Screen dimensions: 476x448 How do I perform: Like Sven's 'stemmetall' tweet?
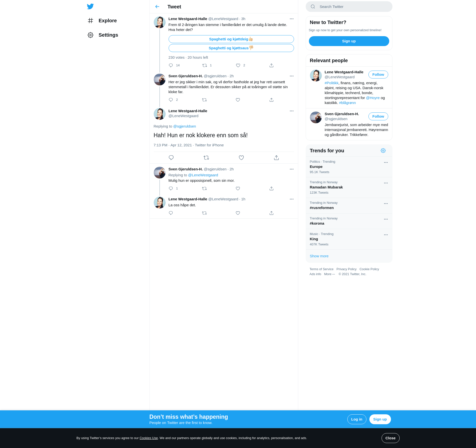238,100
